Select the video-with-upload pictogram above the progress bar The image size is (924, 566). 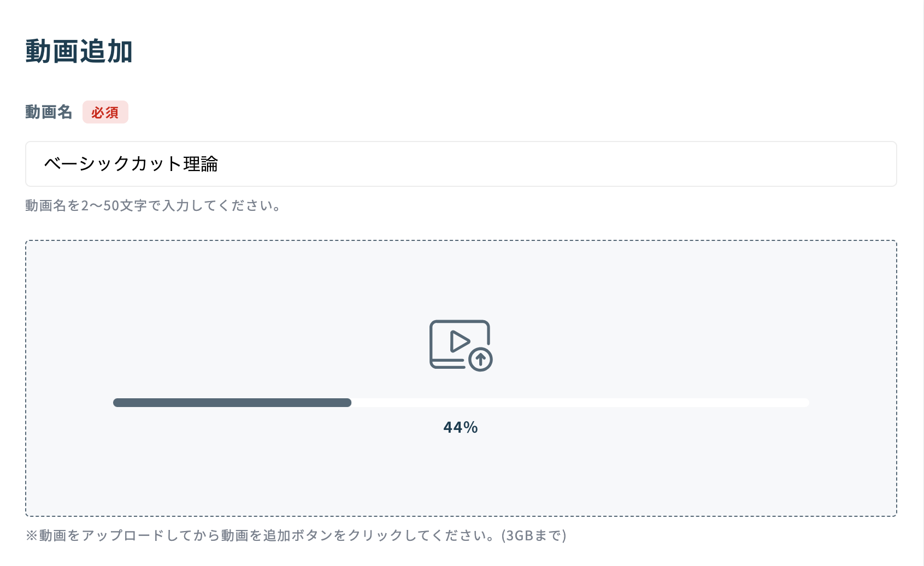pos(460,345)
